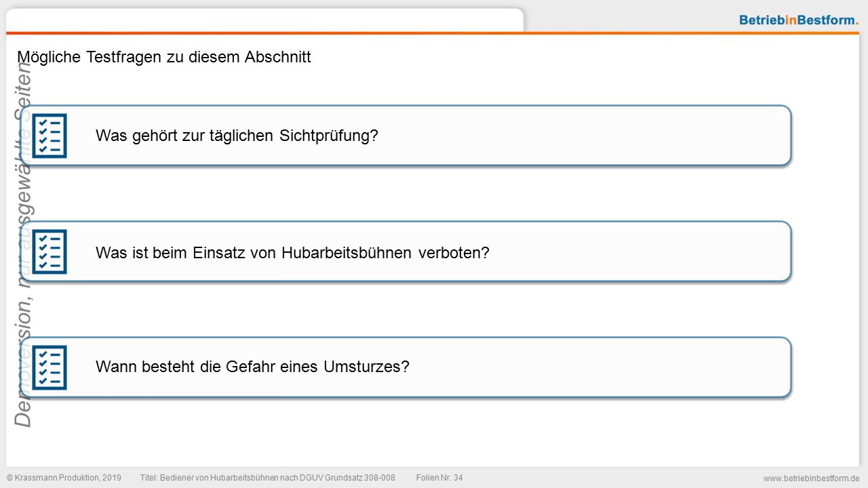Select the question 'Was gehört zur täglichen Sichtprüfung?'

(x=237, y=136)
